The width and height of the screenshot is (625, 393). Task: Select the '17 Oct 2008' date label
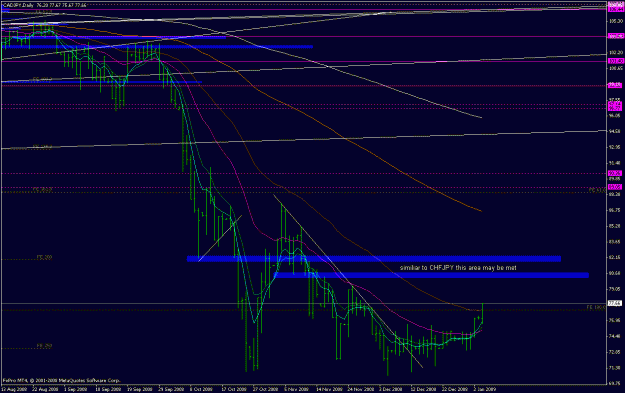pos(234,389)
